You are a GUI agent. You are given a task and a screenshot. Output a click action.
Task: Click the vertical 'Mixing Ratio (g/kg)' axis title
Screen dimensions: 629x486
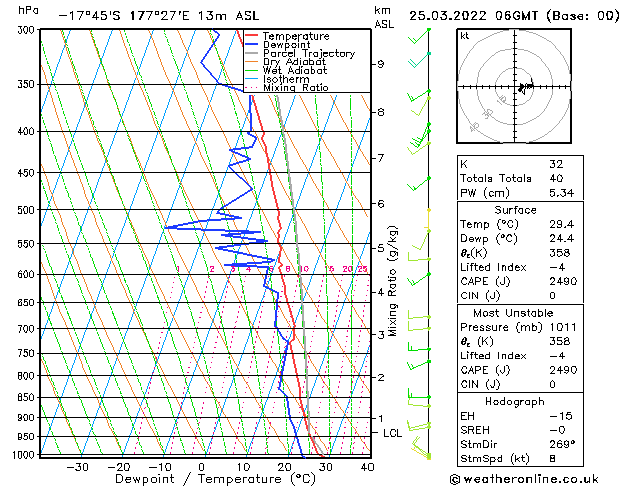[x=392, y=281]
